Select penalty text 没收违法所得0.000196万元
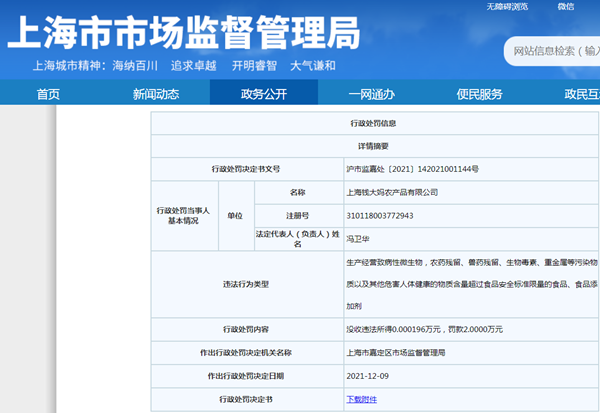Image resolution: width=600 pixels, height=413 pixels. (394, 329)
